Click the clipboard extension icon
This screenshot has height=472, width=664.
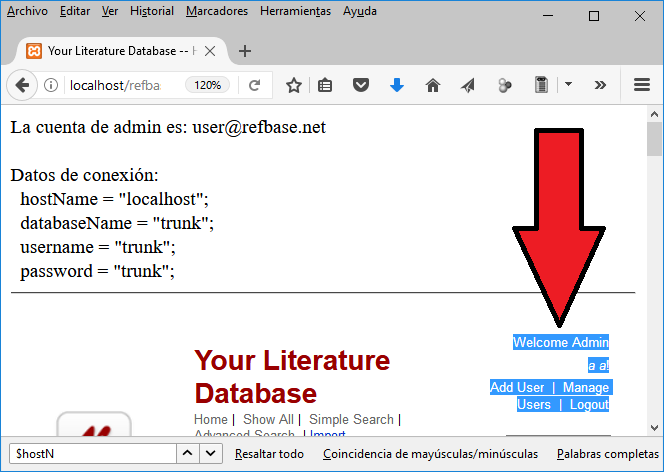541,85
